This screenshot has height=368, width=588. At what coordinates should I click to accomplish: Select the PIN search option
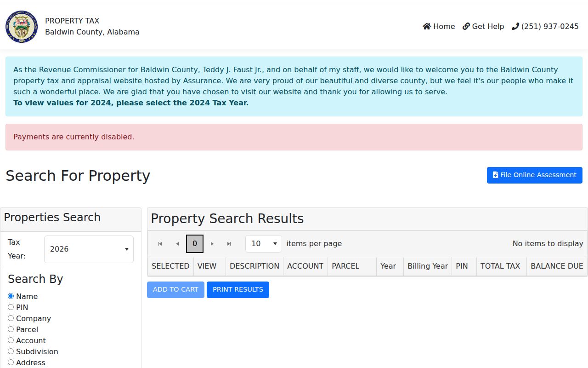pyautogui.click(x=11, y=307)
